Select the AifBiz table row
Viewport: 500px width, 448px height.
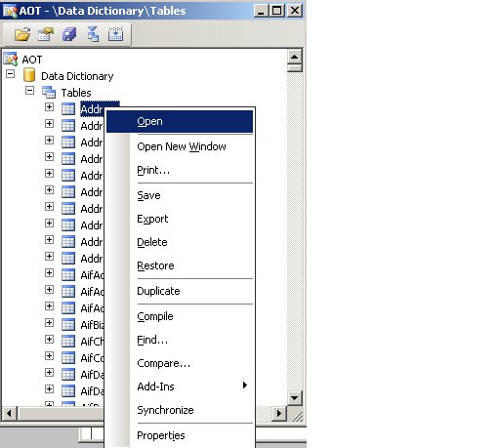(x=92, y=325)
